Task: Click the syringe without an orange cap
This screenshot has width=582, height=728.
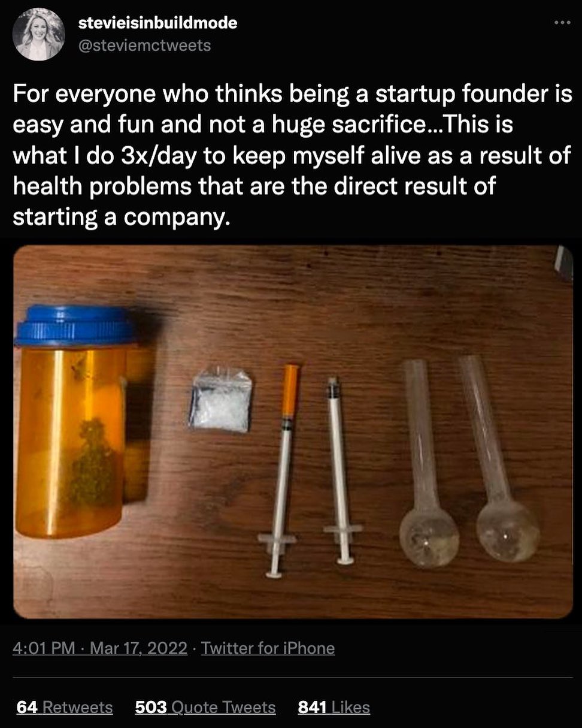Action: 339,467
